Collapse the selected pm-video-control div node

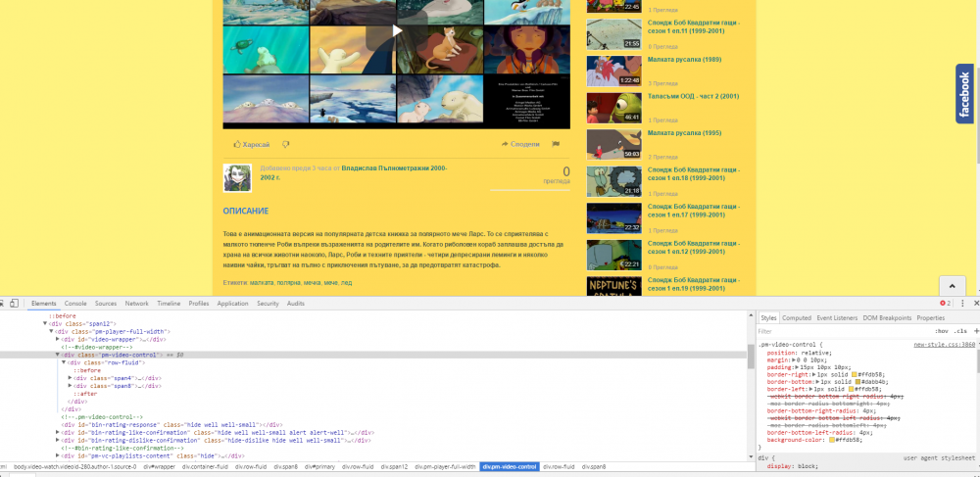[58, 355]
